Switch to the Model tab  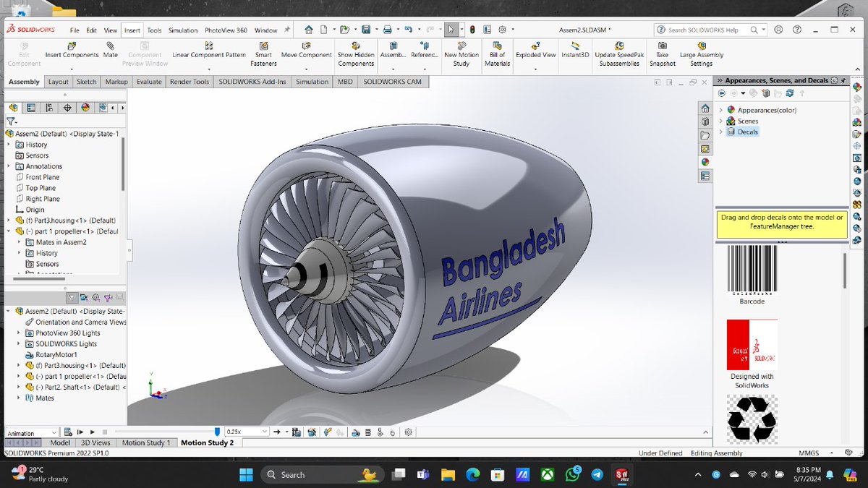coord(60,442)
